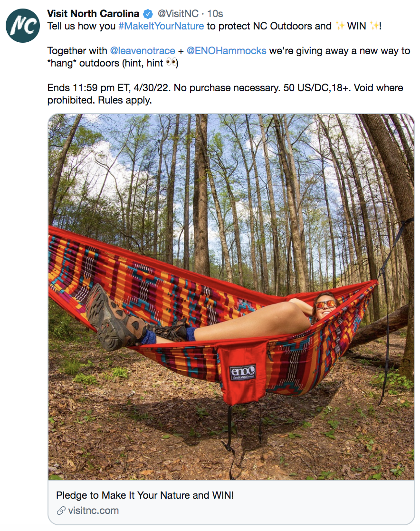Click the @VisitNC handle

pyautogui.click(x=178, y=14)
